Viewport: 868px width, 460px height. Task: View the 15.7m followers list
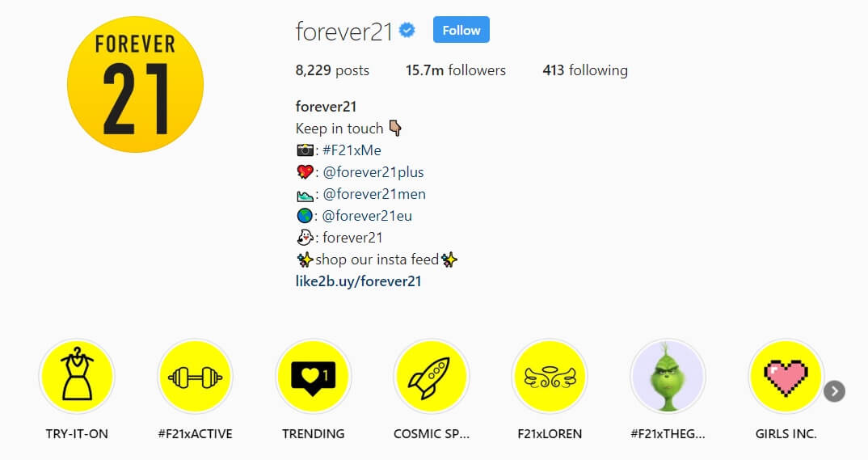pos(456,70)
